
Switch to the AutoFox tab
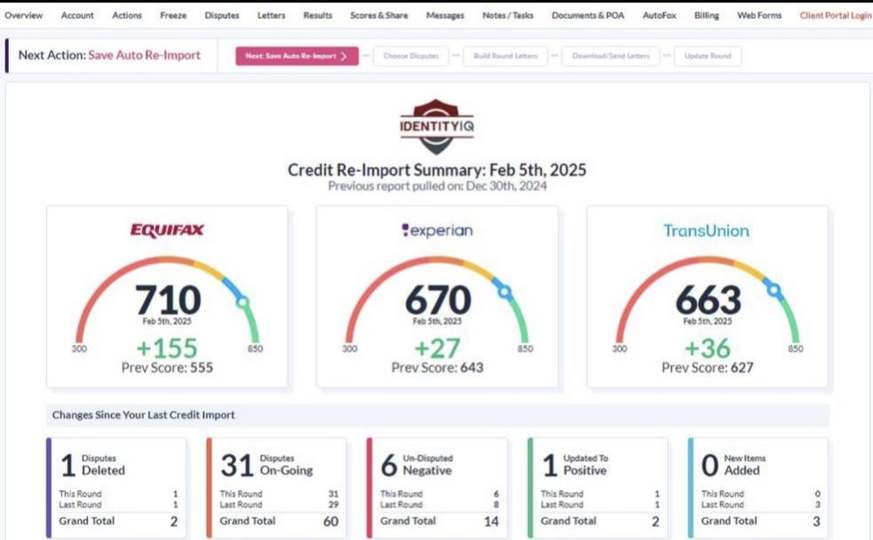[659, 16]
